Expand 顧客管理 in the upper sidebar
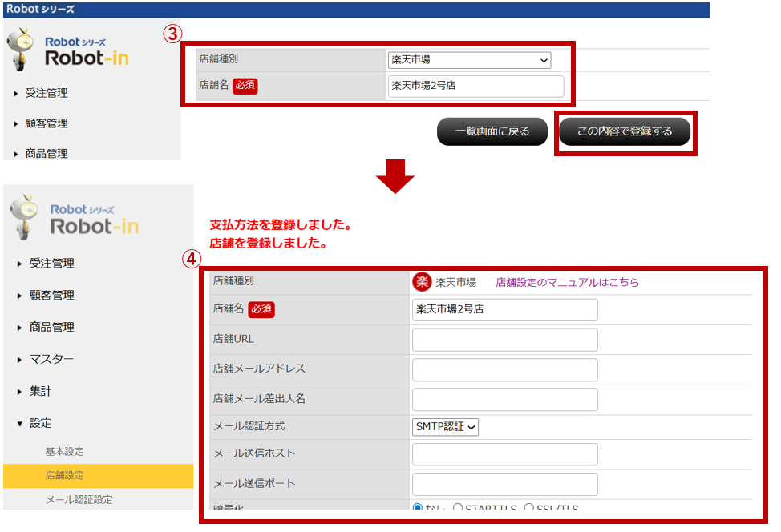 tap(47, 123)
